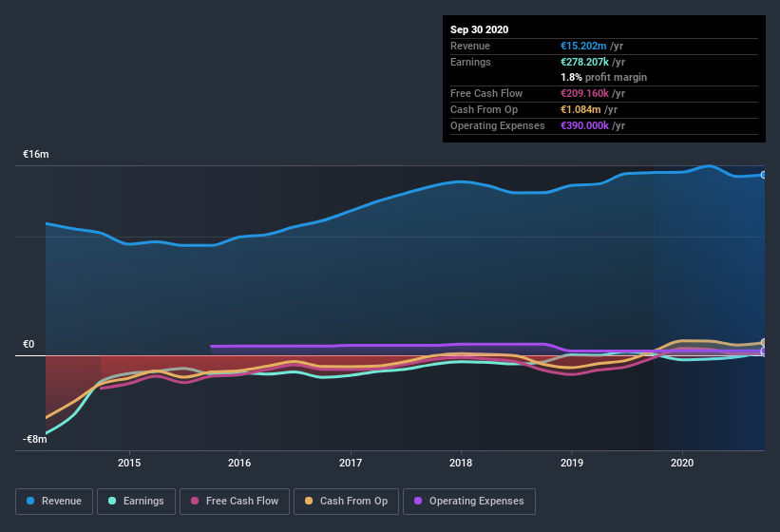Toggle the Cash From Op legend button
The height and width of the screenshot is (532, 780).
tap(346, 502)
